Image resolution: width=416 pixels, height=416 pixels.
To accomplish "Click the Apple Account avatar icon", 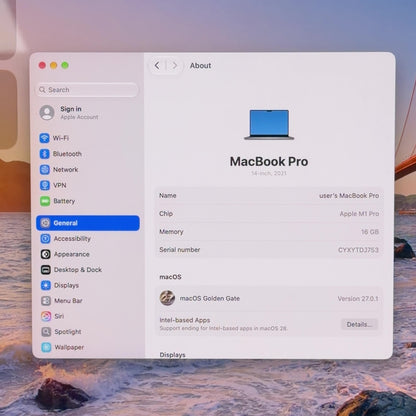I will pyautogui.click(x=47, y=113).
